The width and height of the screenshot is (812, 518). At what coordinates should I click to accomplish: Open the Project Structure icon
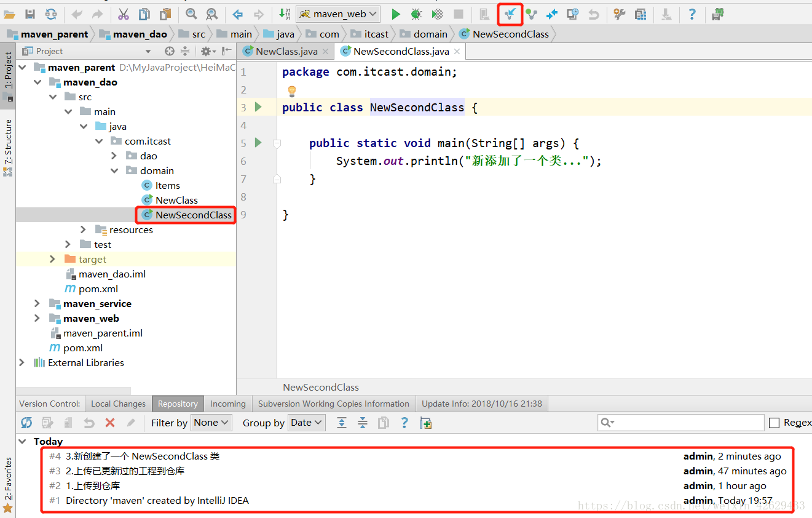pos(641,14)
